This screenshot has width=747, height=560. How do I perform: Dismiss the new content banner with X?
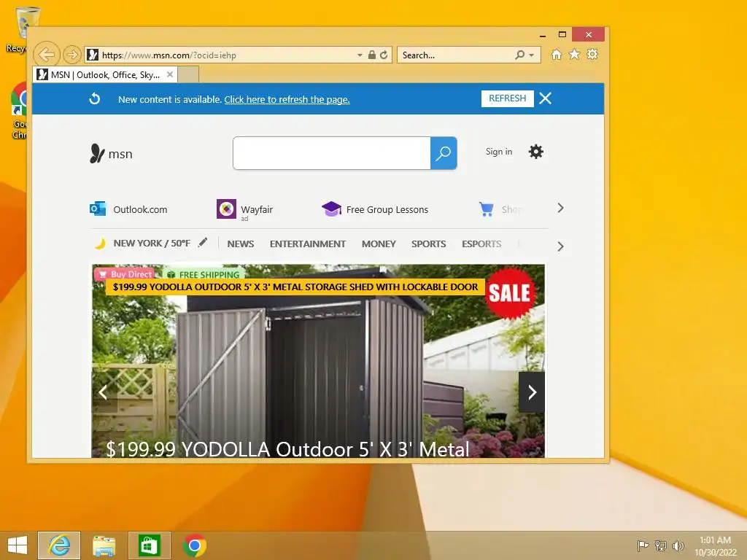546,98
